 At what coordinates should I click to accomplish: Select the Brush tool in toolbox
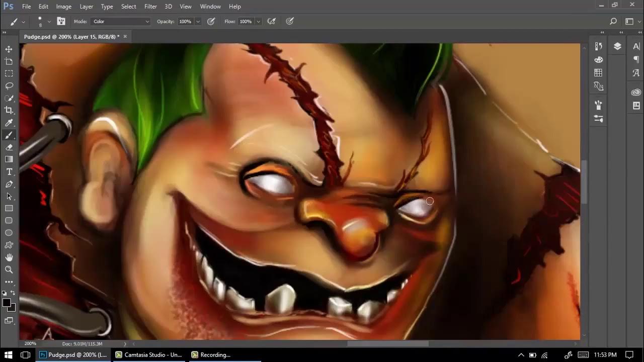tap(9, 135)
